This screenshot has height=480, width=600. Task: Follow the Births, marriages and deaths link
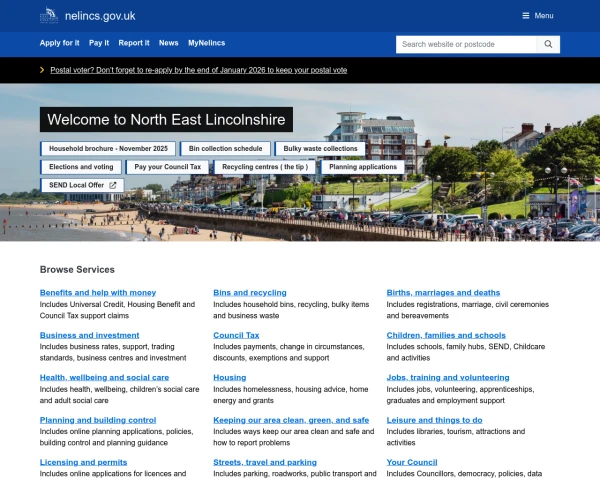point(443,293)
